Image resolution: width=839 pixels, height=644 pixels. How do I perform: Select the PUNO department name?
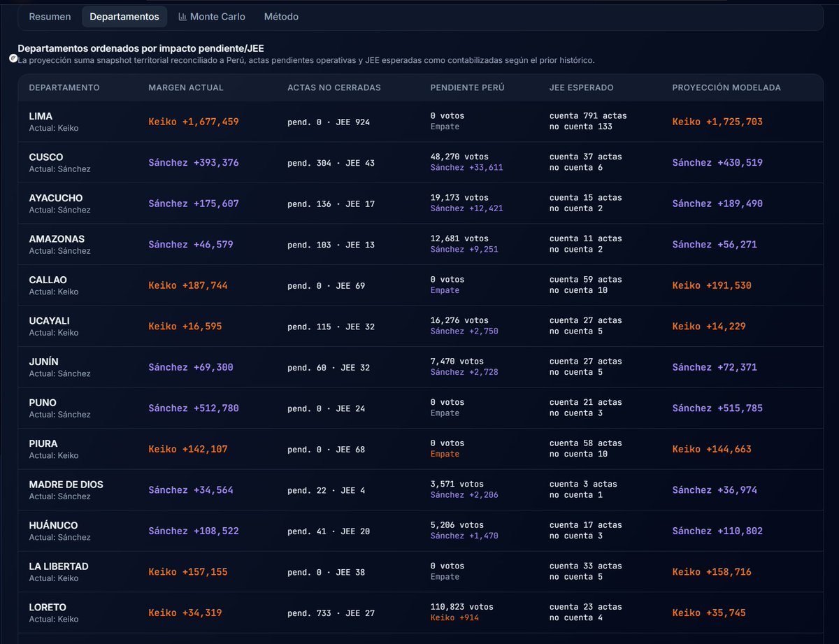43,402
